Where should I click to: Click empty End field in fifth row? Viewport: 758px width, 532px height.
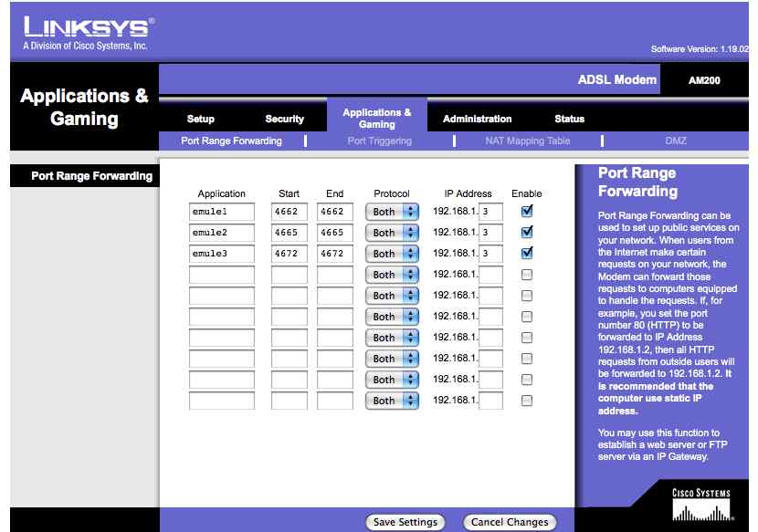point(335,296)
